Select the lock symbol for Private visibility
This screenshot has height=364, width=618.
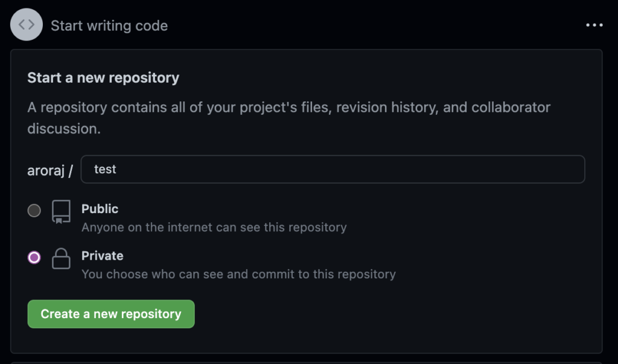[61, 258]
